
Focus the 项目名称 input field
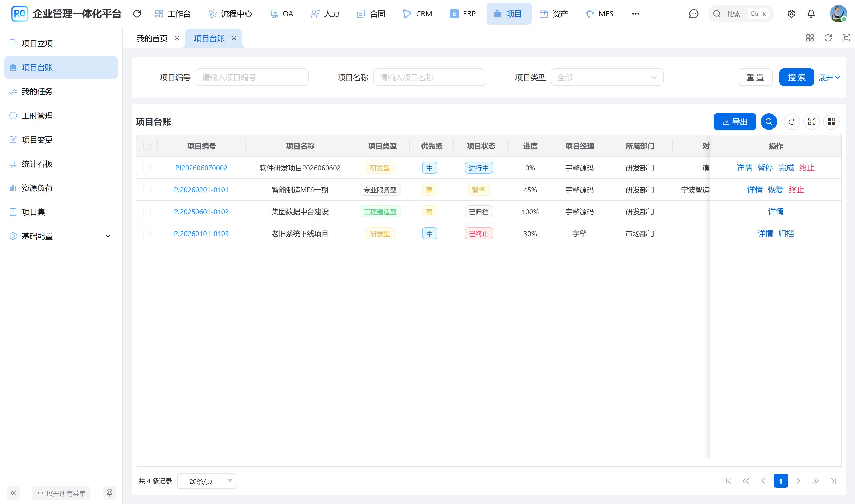429,78
